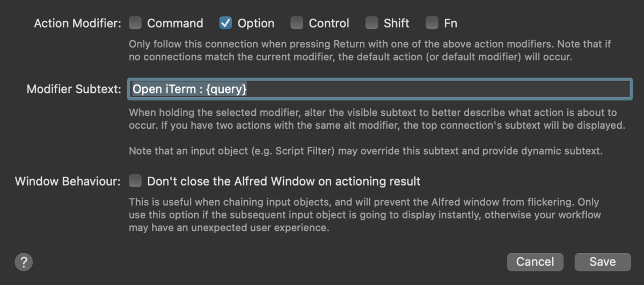Enable the Command modifier checkbox

pyautogui.click(x=135, y=23)
